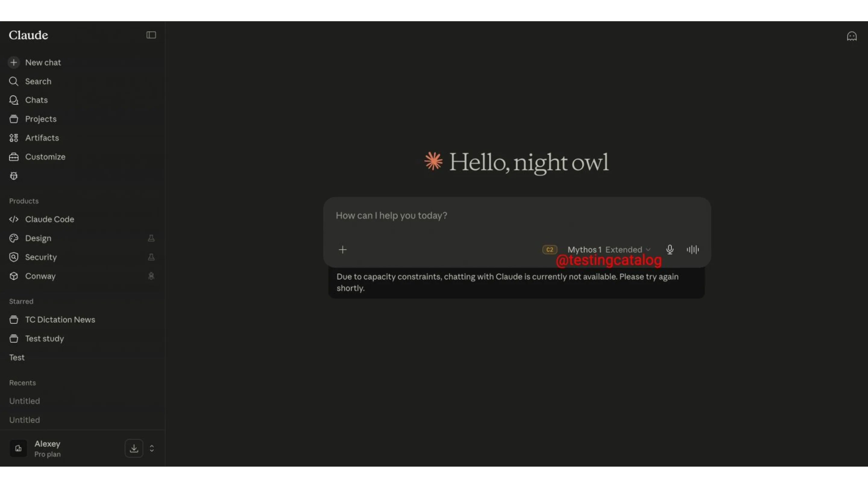Viewport: 868px width, 488px height.
Task: Start voice mode with the waveform icon
Action: [693, 249]
